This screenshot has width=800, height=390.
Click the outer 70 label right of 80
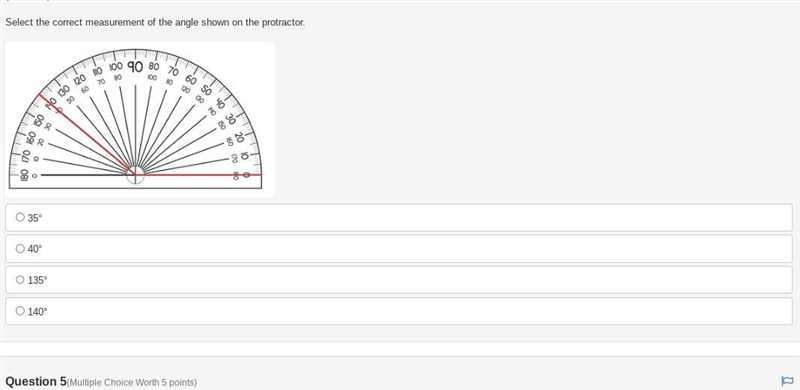[x=173, y=71]
